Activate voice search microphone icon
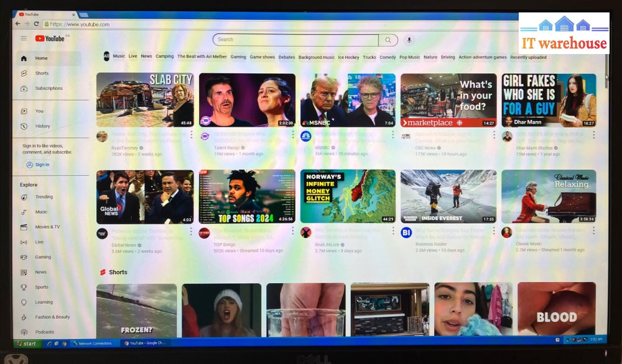Screen dimensions: 622x364 click(409, 40)
